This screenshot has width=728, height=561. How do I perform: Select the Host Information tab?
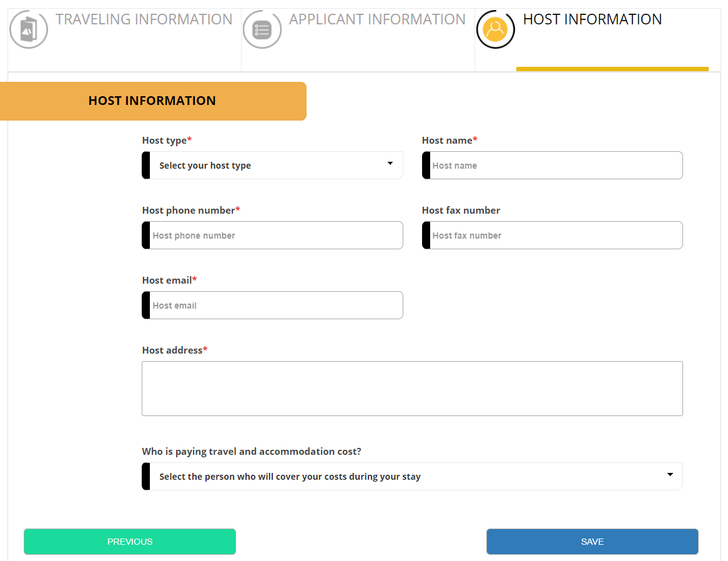click(x=592, y=19)
